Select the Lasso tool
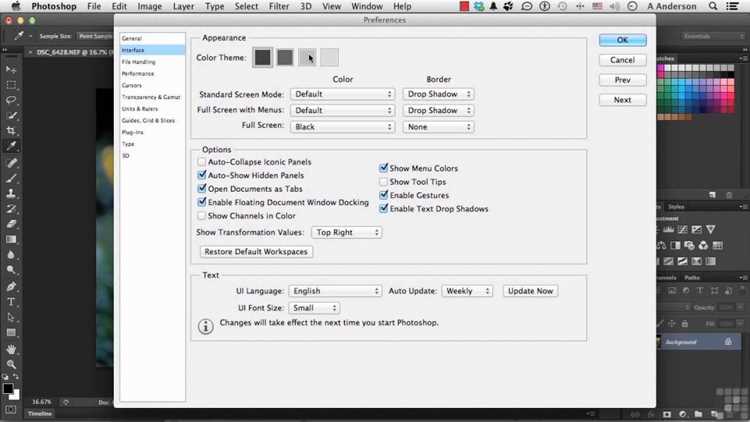Image resolution: width=750 pixels, height=422 pixels. (x=11, y=100)
